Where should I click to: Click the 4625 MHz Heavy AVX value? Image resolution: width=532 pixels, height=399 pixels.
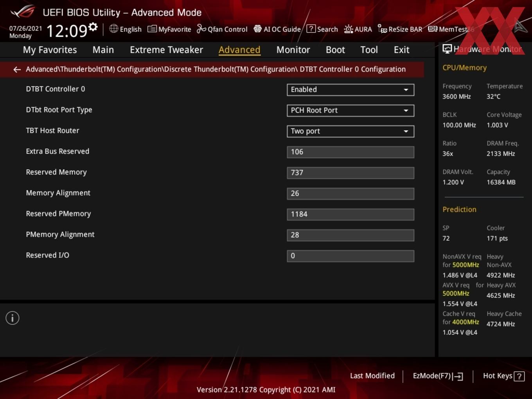(x=501, y=295)
